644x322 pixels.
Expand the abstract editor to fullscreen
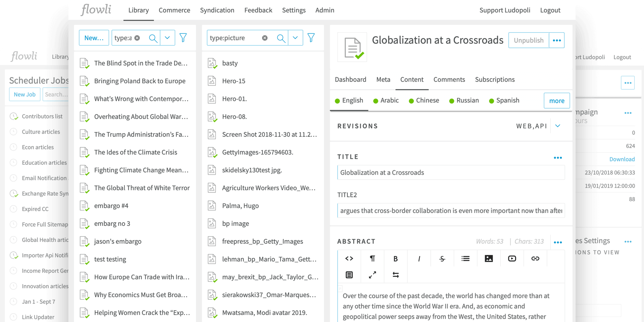click(372, 275)
